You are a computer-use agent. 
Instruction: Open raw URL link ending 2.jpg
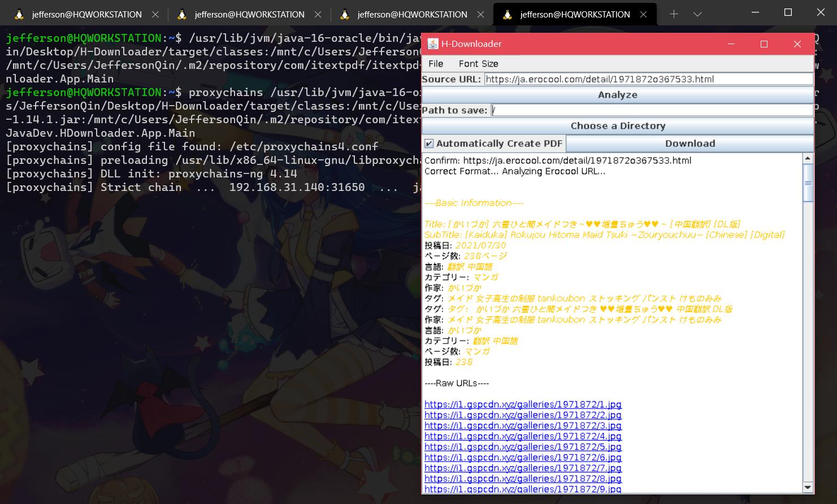[523, 415]
